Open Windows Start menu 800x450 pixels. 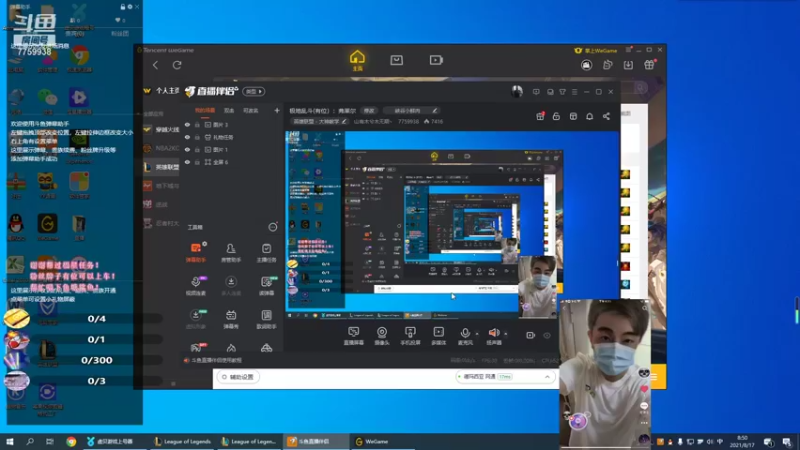pyautogui.click(x=10, y=441)
